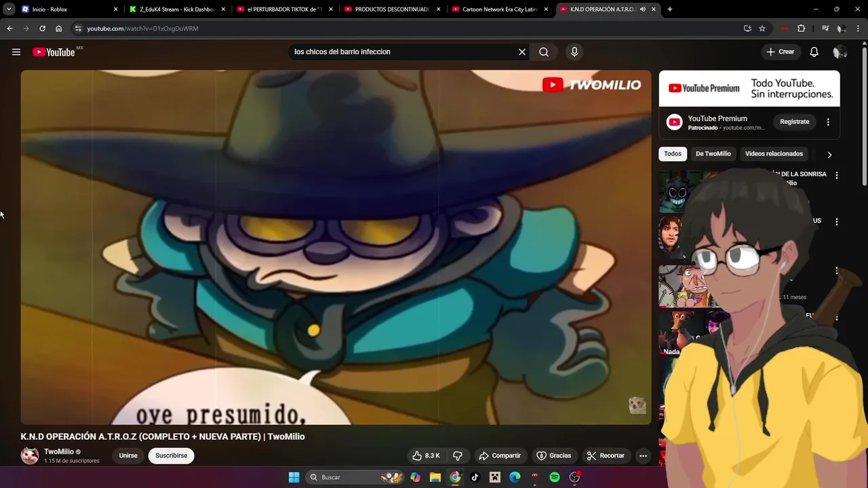Show more filter chips with right arrow
Screen dimensions: 868x488
coord(829,155)
